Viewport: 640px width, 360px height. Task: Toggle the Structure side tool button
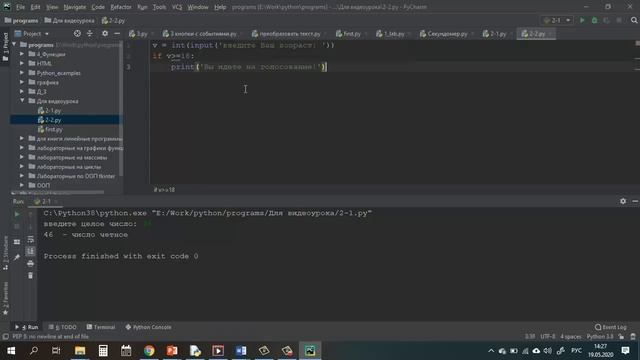(5, 253)
